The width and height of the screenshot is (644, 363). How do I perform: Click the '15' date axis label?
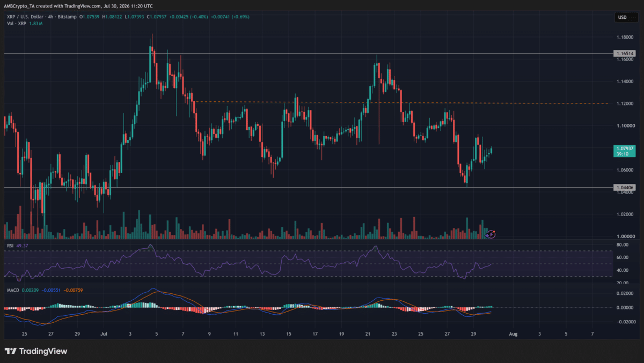(289, 333)
